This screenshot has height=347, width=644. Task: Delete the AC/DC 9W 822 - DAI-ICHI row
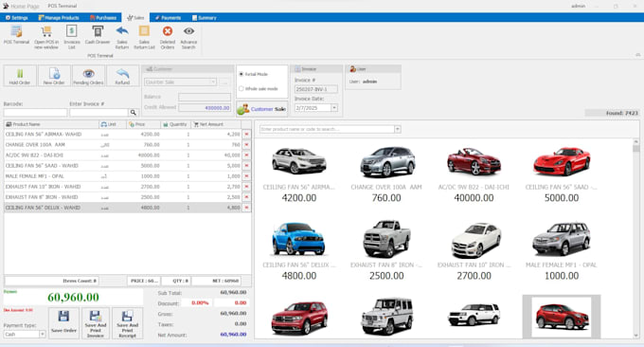point(246,155)
